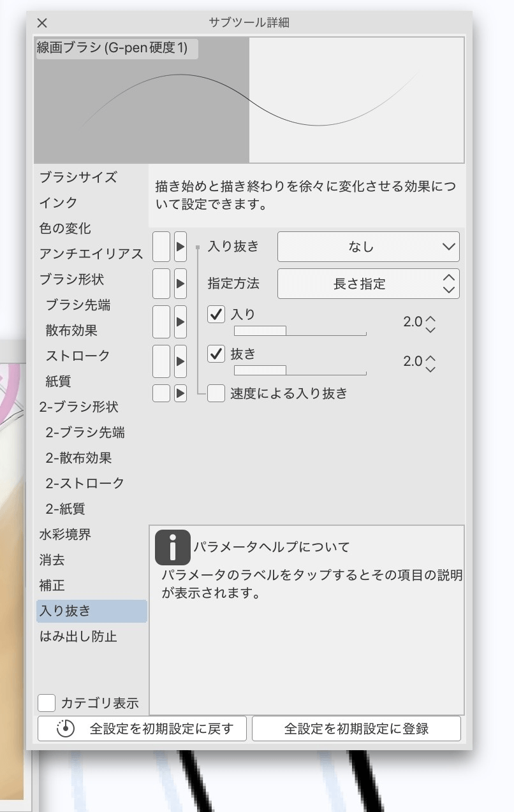
Task: Click the small square box left of 入り抜き row
Action: click(161, 247)
